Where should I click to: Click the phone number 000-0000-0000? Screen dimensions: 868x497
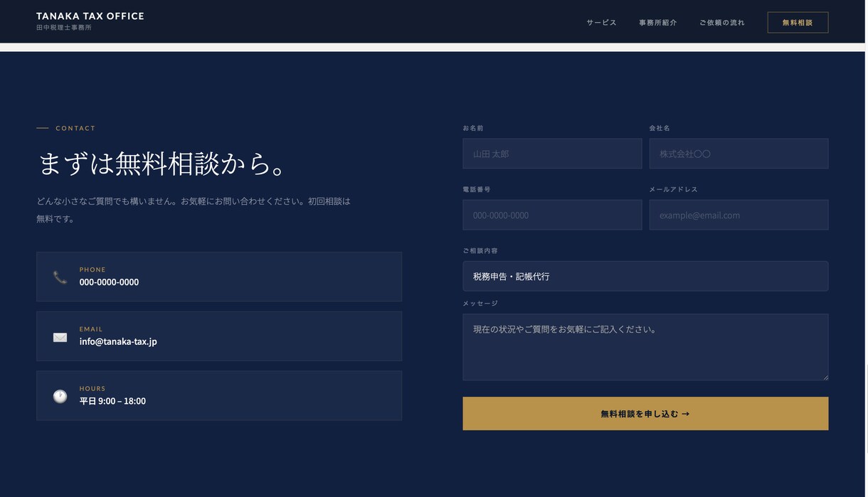pyautogui.click(x=109, y=282)
